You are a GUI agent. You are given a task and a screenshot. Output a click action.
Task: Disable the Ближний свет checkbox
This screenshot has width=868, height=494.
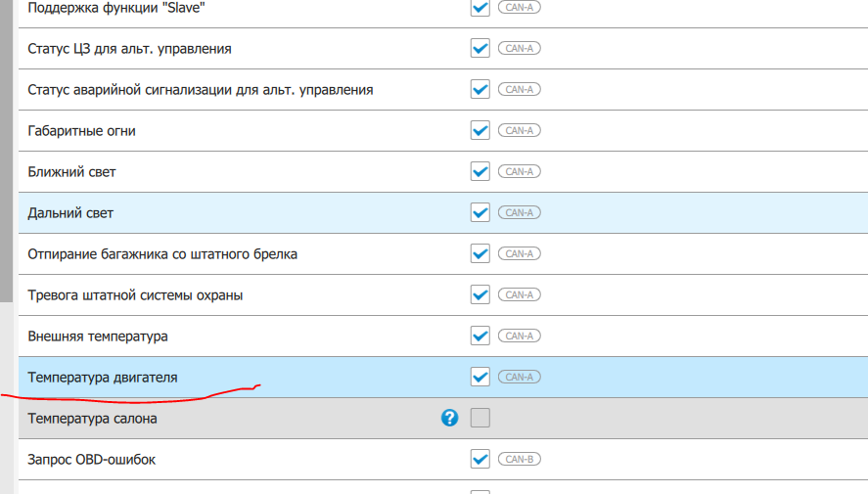[x=480, y=171]
